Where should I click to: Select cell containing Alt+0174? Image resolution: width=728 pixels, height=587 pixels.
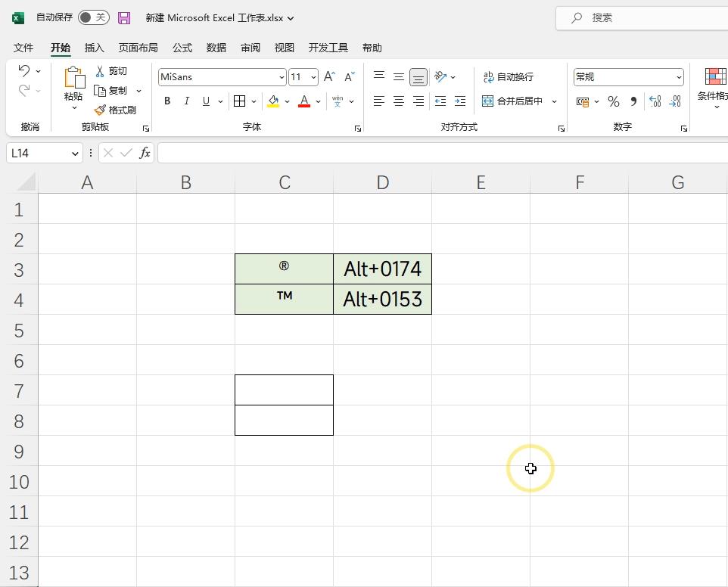click(x=383, y=269)
